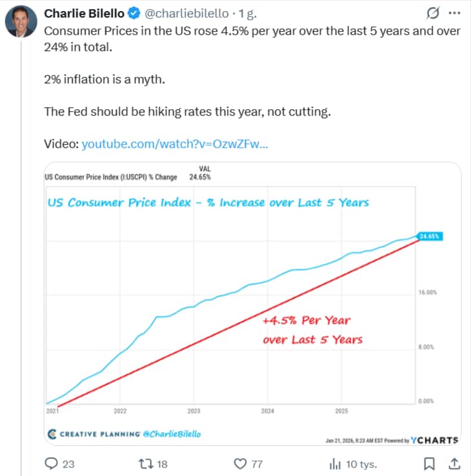Open Grok actions icon on the tweet
The height and width of the screenshot is (476, 471).
click(434, 13)
